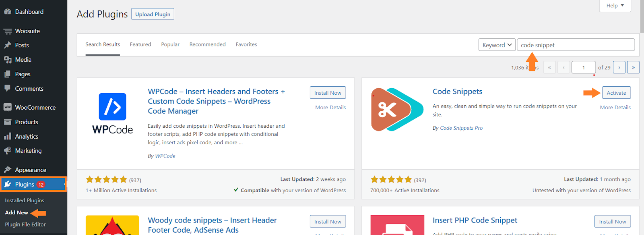The image size is (644, 235).
Task: Open the Keyword search type dropdown
Action: 497,45
